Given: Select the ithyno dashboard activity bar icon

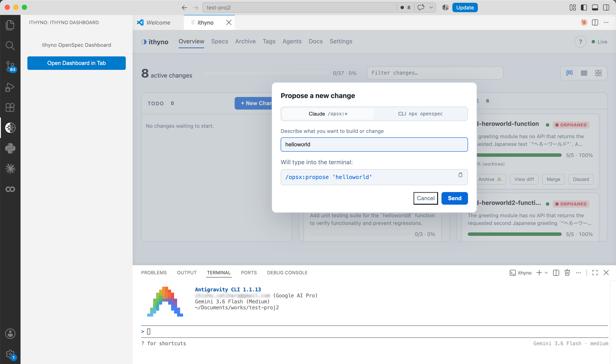Looking at the screenshot, I should pyautogui.click(x=10, y=128).
